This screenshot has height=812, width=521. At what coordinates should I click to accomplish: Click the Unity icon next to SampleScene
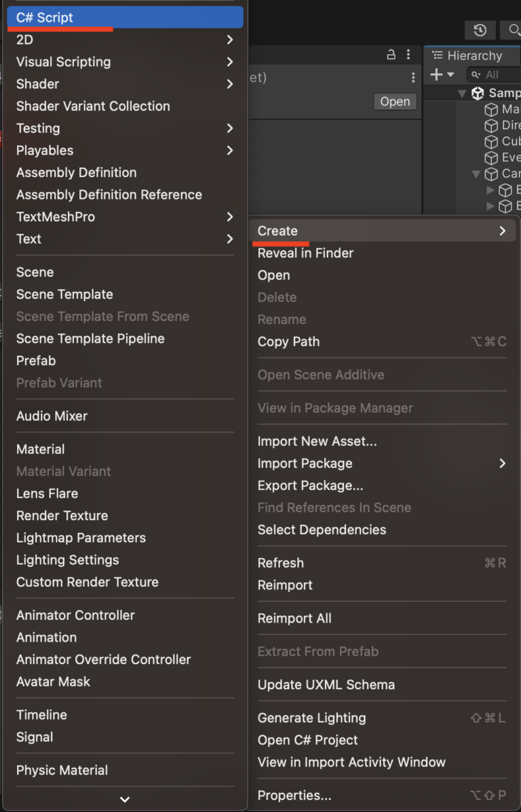pos(478,92)
